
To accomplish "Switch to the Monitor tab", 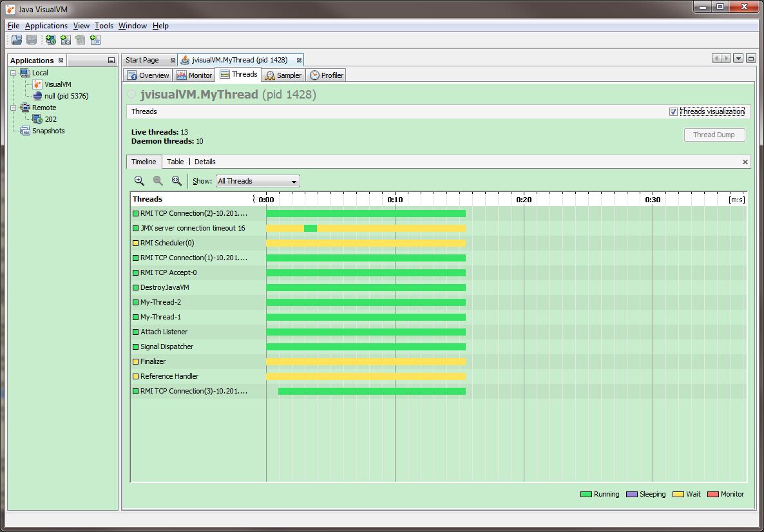I will (x=195, y=75).
